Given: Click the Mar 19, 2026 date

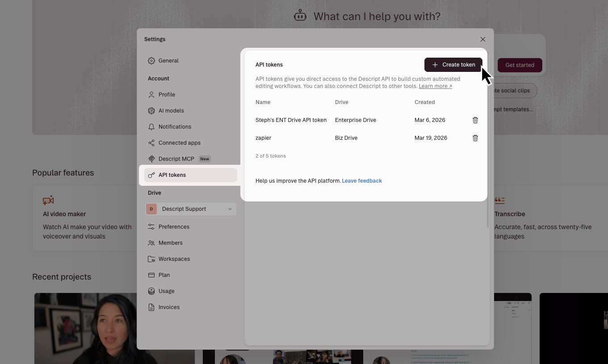Looking at the screenshot, I should [431, 138].
